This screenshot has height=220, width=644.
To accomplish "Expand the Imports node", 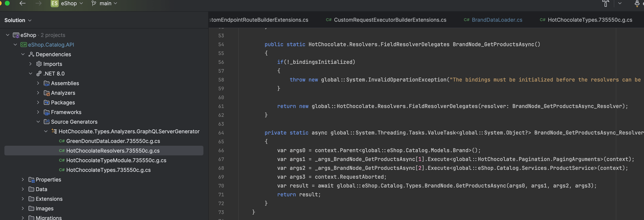I will click(31, 64).
